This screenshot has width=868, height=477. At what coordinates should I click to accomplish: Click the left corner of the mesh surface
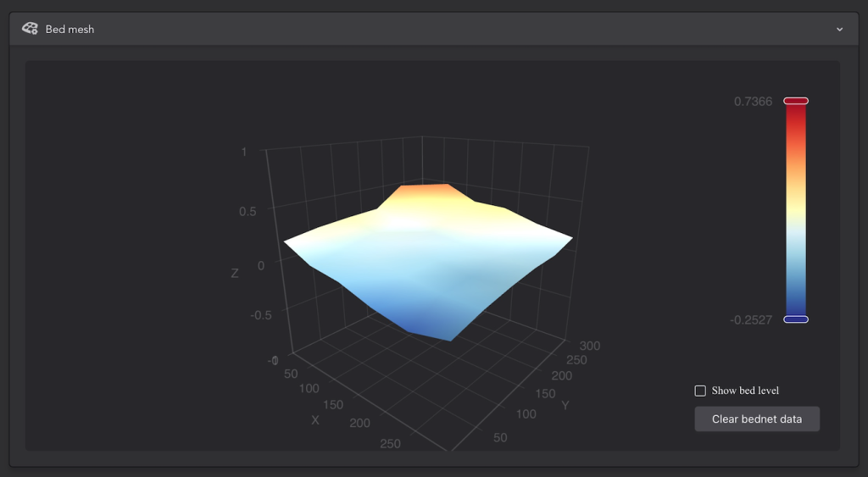(x=287, y=241)
